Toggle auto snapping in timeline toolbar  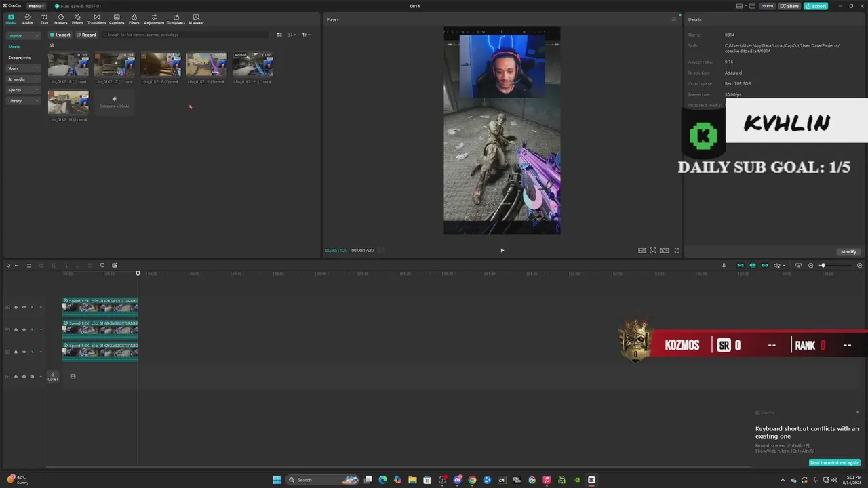tap(753, 265)
